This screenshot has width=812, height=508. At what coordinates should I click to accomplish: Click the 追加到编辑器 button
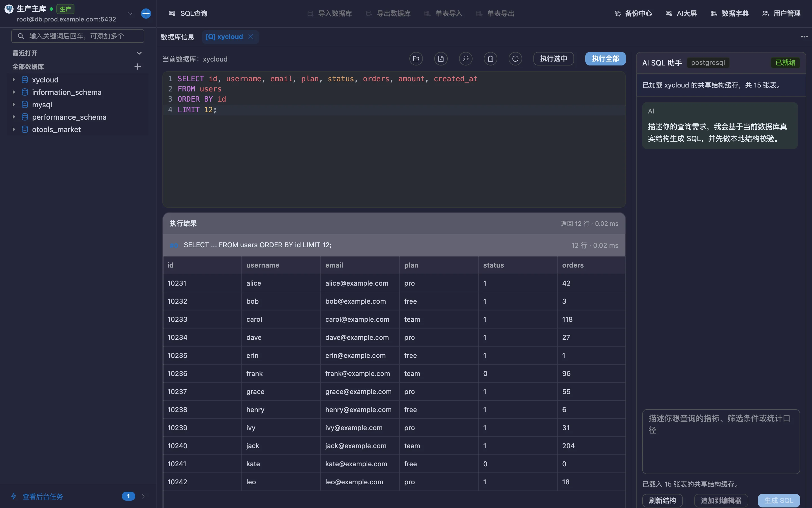coord(721,501)
